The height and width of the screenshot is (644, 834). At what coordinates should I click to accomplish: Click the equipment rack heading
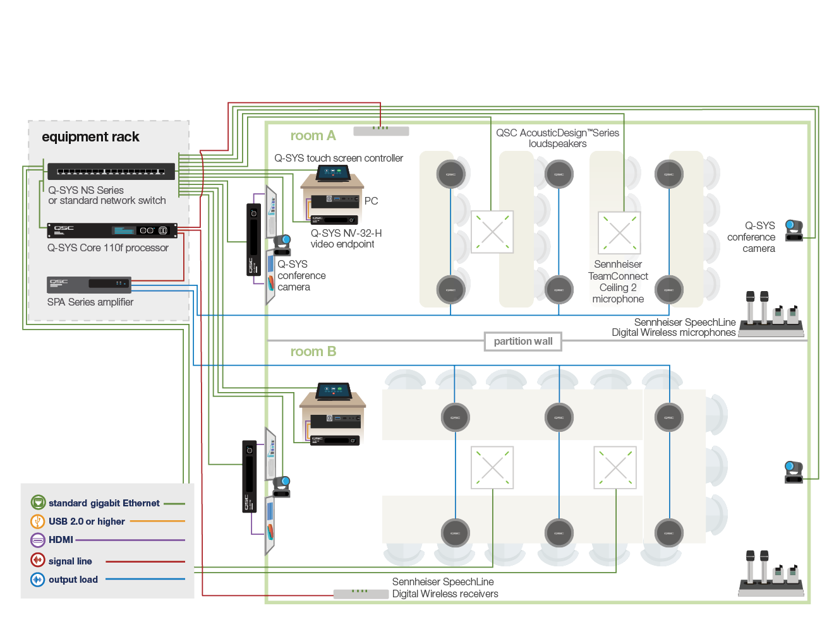[90, 137]
